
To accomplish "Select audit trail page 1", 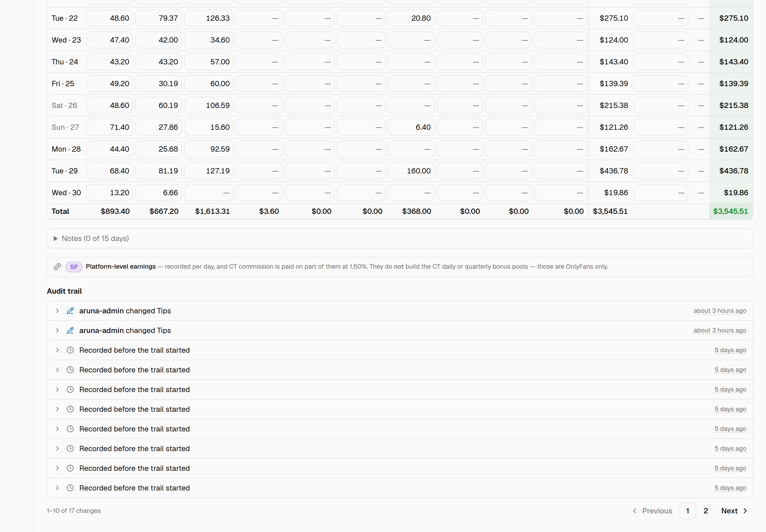I will coord(687,511).
